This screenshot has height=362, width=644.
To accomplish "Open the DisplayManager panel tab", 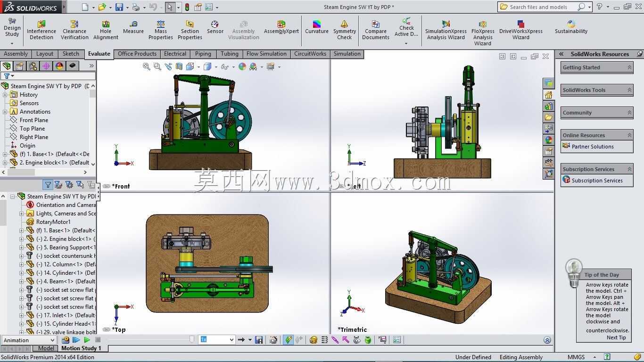I will [x=59, y=66].
